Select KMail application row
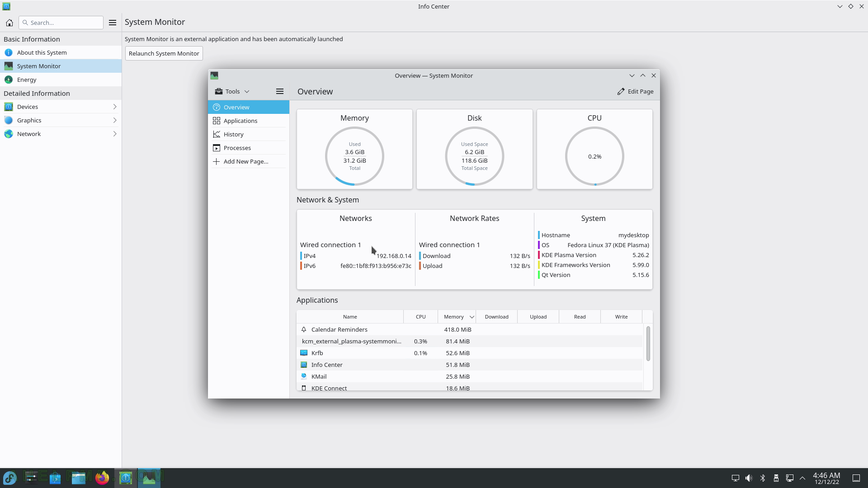The height and width of the screenshot is (488, 868). 470,376
